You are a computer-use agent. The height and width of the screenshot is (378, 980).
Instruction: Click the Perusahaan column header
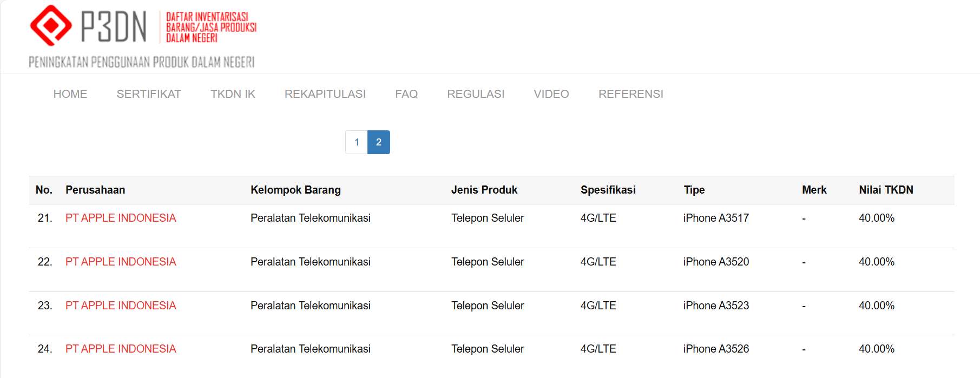[x=95, y=190]
